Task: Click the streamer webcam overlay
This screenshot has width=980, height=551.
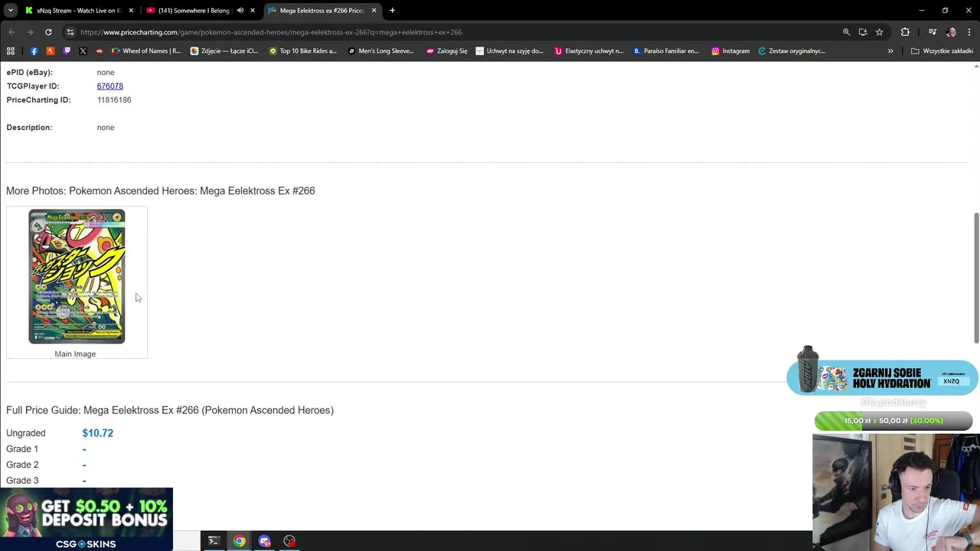Action: pyautogui.click(x=896, y=492)
